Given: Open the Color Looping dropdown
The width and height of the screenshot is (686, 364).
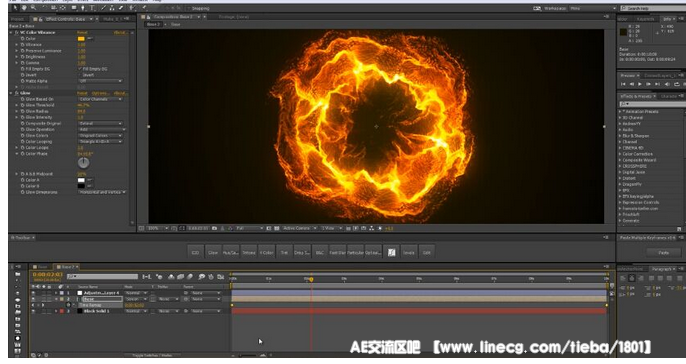Looking at the screenshot, I should (100, 142).
